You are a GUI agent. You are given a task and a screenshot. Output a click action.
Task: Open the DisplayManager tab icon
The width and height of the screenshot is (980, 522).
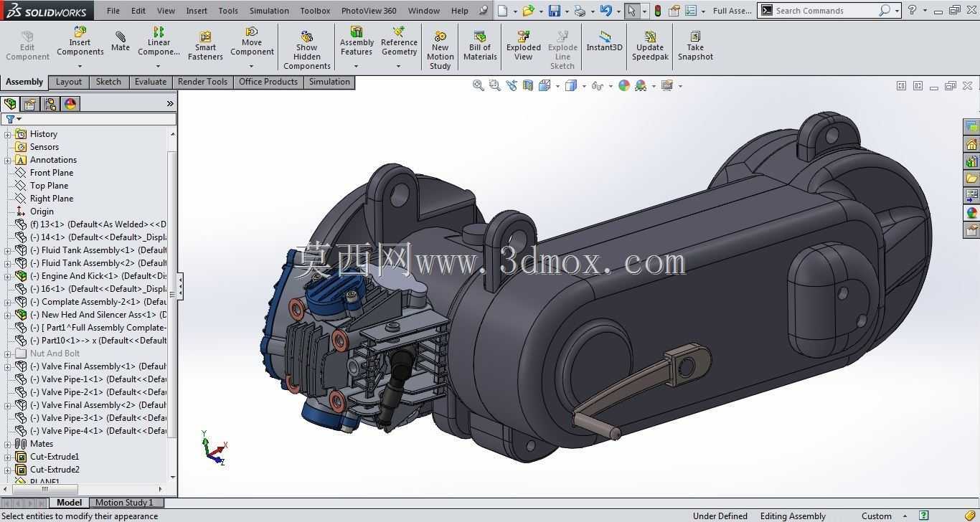pyautogui.click(x=70, y=104)
